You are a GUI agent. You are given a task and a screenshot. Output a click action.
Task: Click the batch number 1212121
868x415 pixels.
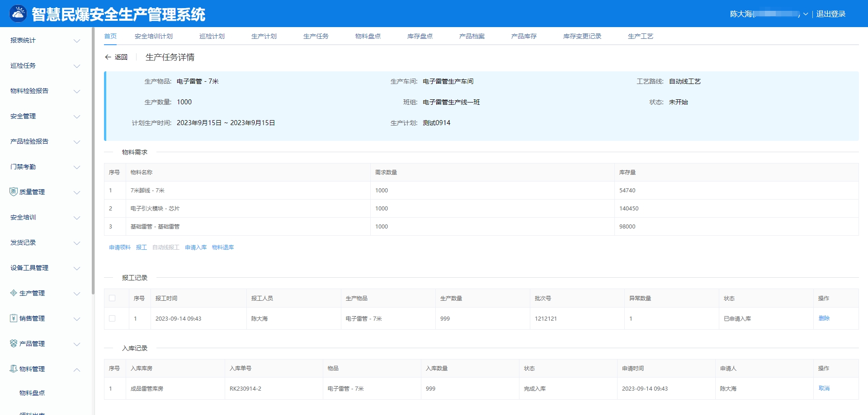click(546, 318)
